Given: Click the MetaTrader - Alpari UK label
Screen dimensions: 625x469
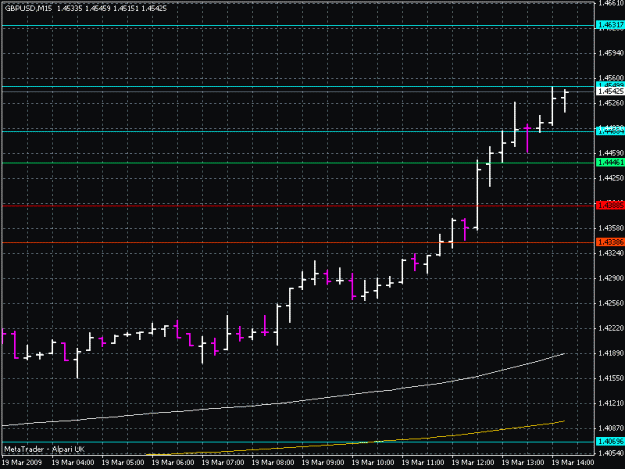Looking at the screenshot, I should (x=44, y=449).
